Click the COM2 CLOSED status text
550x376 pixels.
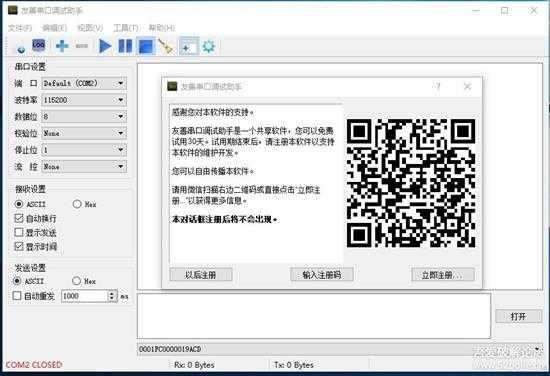[x=34, y=365]
